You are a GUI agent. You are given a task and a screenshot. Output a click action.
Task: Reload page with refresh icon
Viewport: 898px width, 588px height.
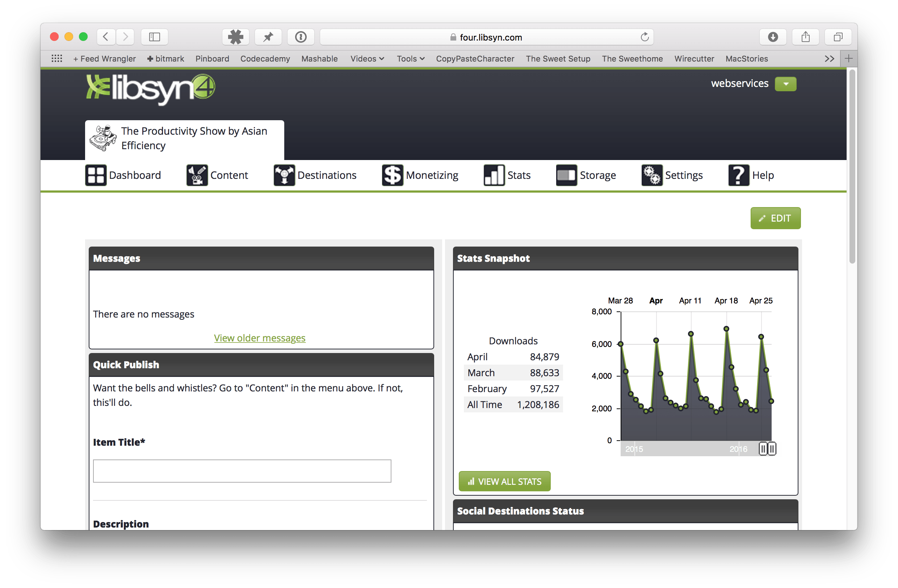pos(645,37)
